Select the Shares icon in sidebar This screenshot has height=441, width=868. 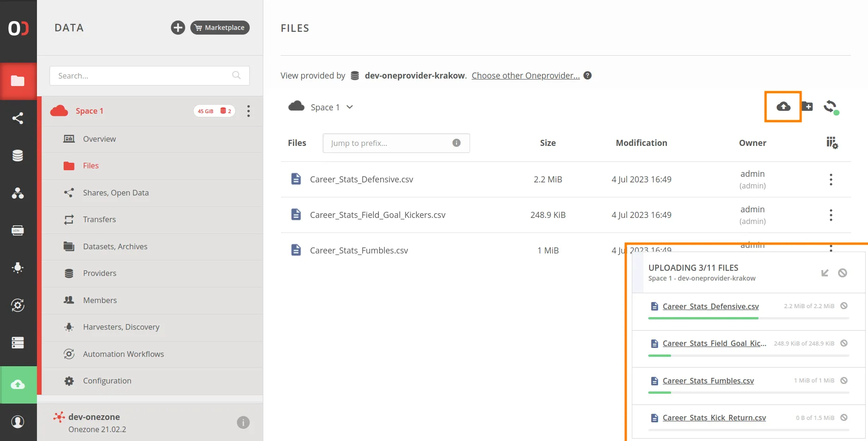(x=18, y=118)
